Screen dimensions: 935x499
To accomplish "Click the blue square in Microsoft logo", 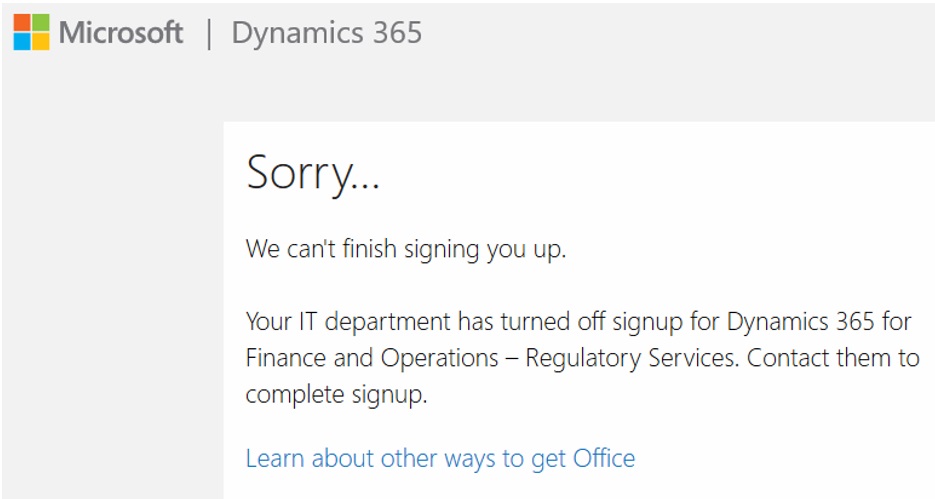I will point(22,41).
